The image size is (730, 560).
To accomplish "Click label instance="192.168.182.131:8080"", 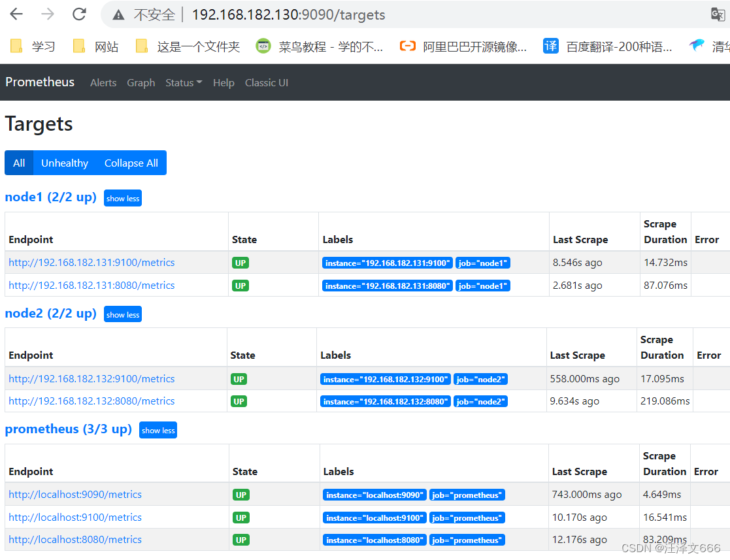I will coord(388,286).
